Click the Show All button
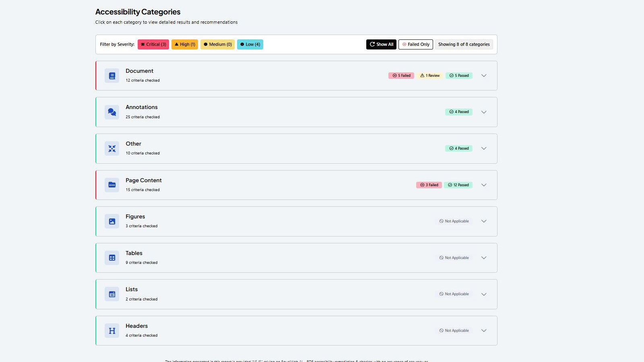 pyautogui.click(x=381, y=44)
